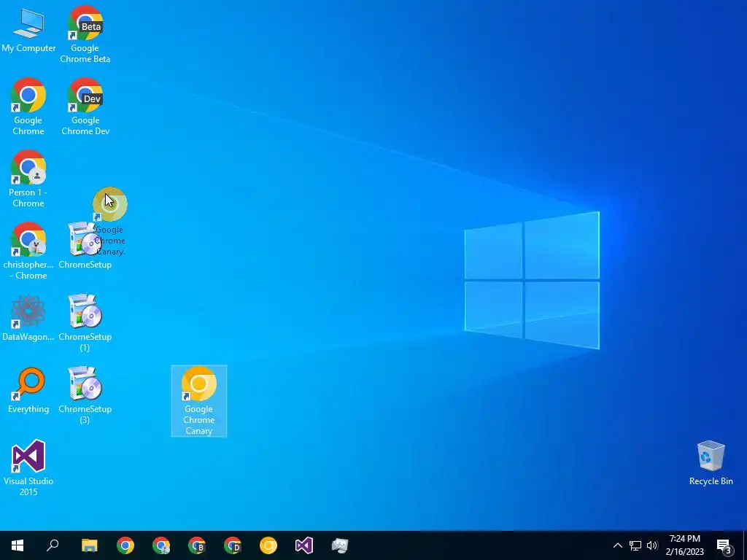The image size is (747, 560).
Task: Click the "Recycle Bin" label text
Action: point(711,481)
